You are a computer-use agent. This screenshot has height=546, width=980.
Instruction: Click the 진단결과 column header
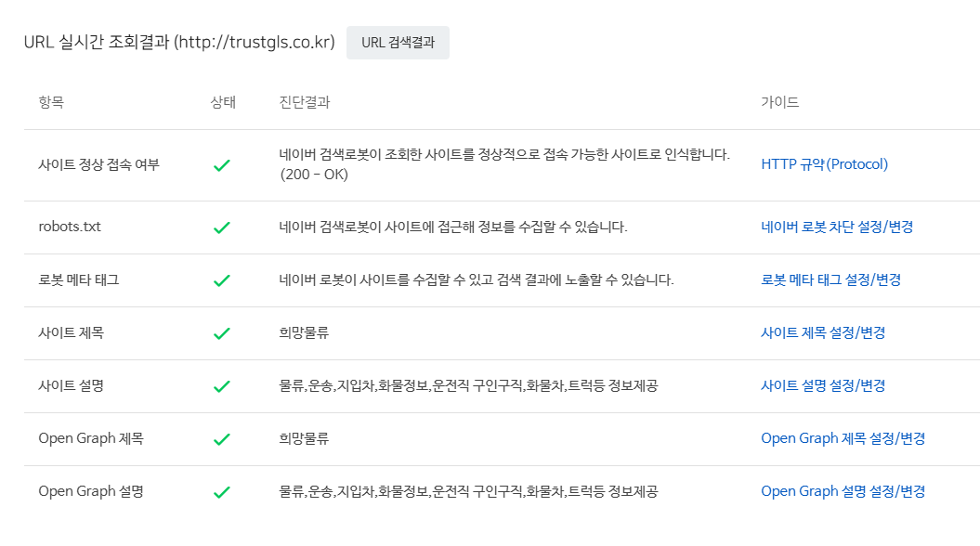click(305, 102)
